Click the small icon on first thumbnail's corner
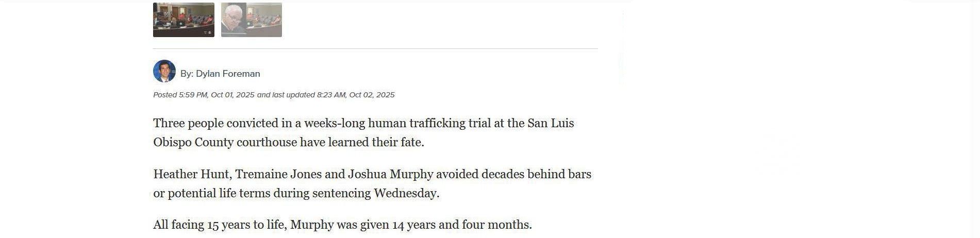The width and height of the screenshot is (980, 238). point(208,32)
